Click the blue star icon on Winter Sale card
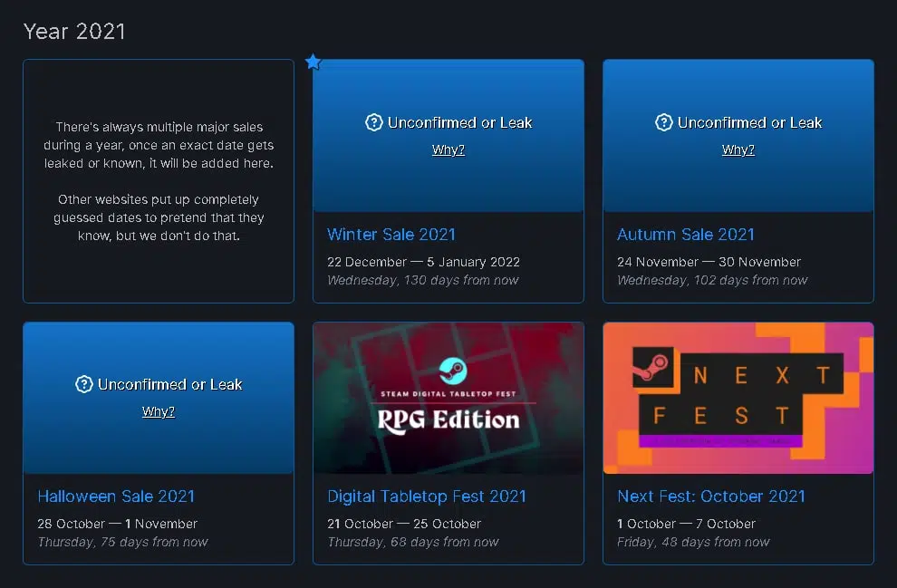This screenshot has height=588, width=897. 313,62
